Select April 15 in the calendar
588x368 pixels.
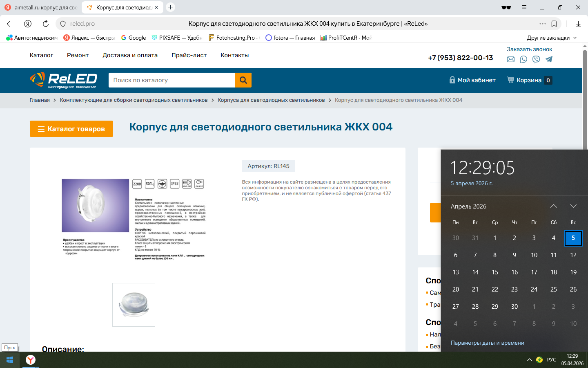tap(495, 272)
